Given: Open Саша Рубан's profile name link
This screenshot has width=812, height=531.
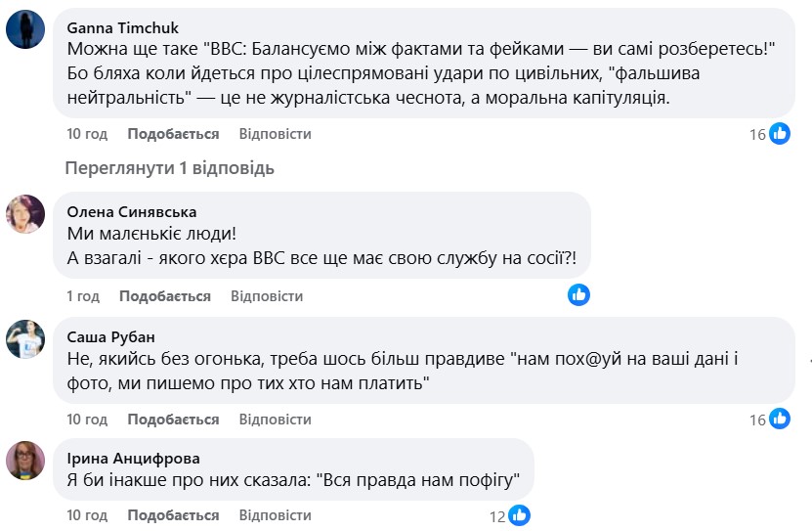Looking at the screenshot, I should [x=110, y=336].
